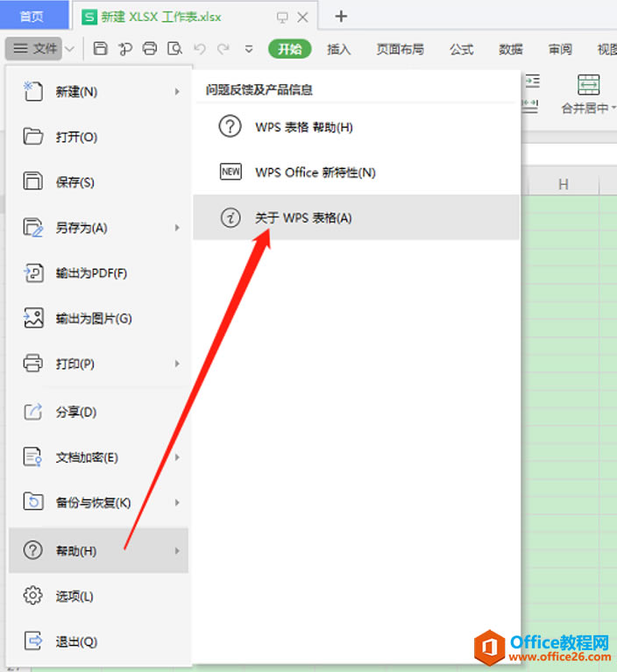The image size is (617, 672).
Task: Expand the 打印(P) submenu arrow
Action: pyautogui.click(x=177, y=364)
